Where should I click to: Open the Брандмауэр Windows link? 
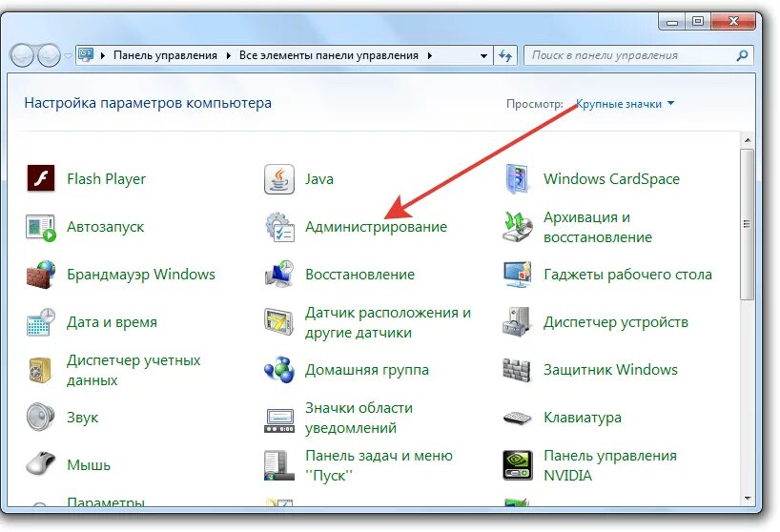click(x=141, y=275)
